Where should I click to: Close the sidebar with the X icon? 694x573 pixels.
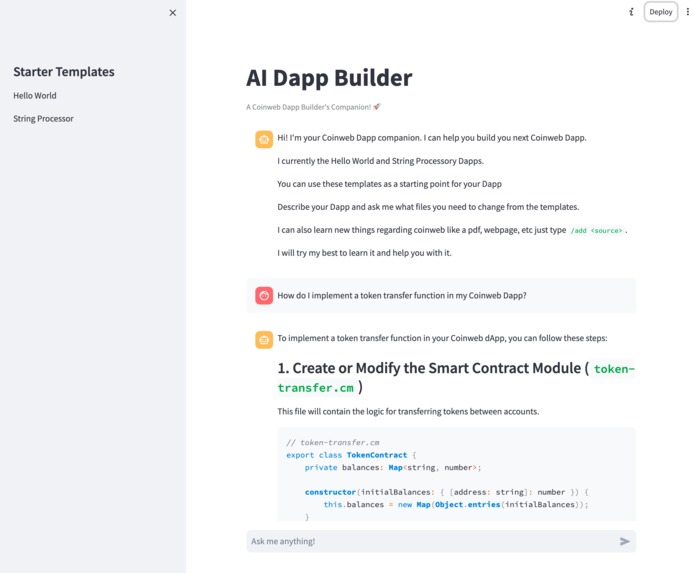tap(173, 13)
